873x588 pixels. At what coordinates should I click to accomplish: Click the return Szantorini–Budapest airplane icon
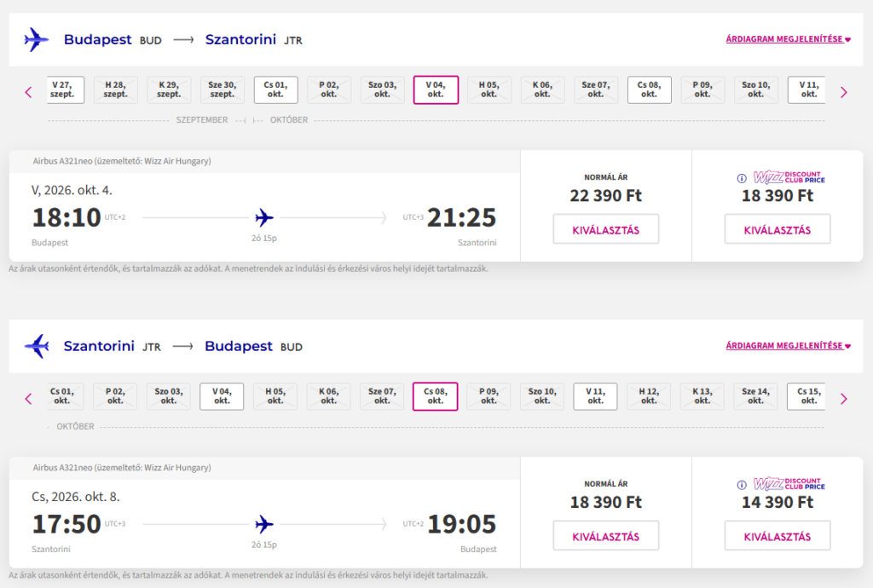(x=37, y=346)
